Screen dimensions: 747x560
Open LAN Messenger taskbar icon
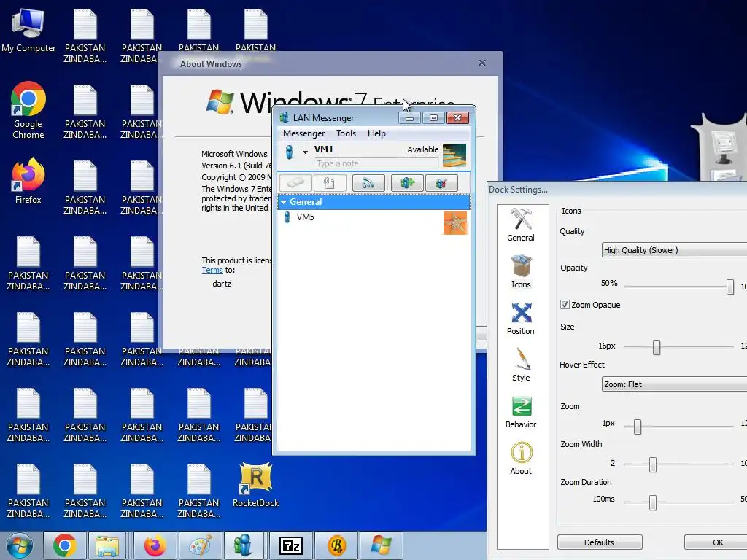(x=243, y=545)
